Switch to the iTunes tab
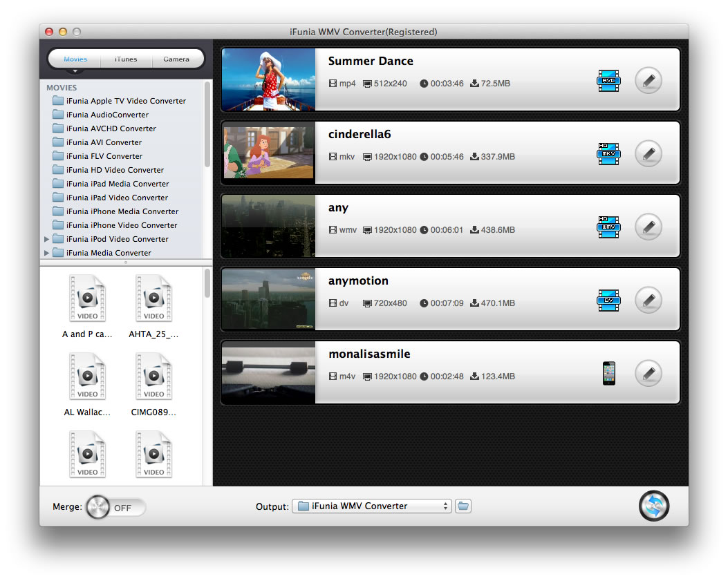This screenshot has height=581, width=728. 126,59
